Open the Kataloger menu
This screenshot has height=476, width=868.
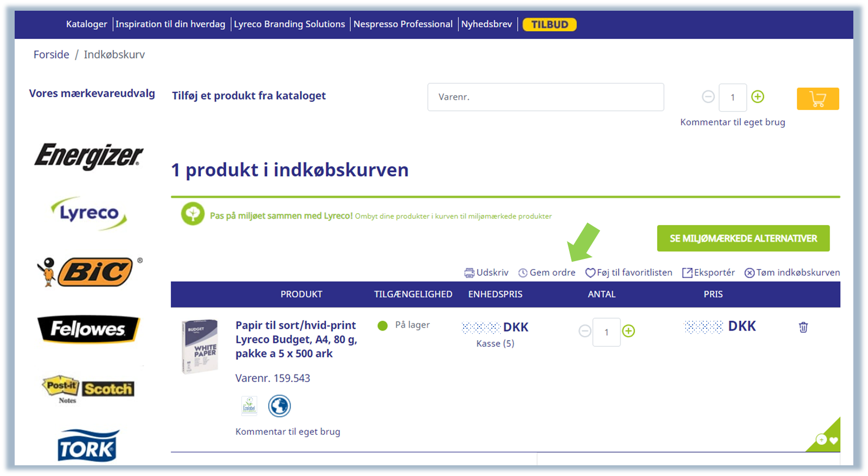coord(86,24)
